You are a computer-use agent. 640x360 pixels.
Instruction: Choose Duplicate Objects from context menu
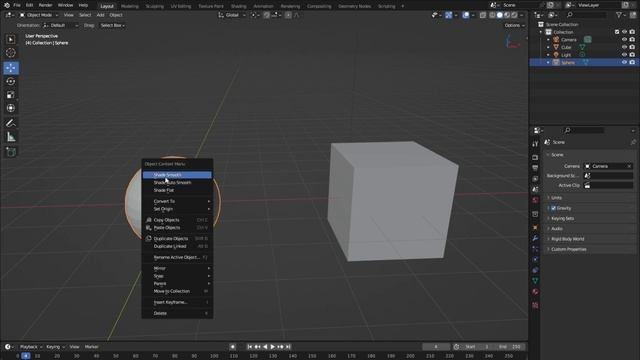[x=177, y=238]
